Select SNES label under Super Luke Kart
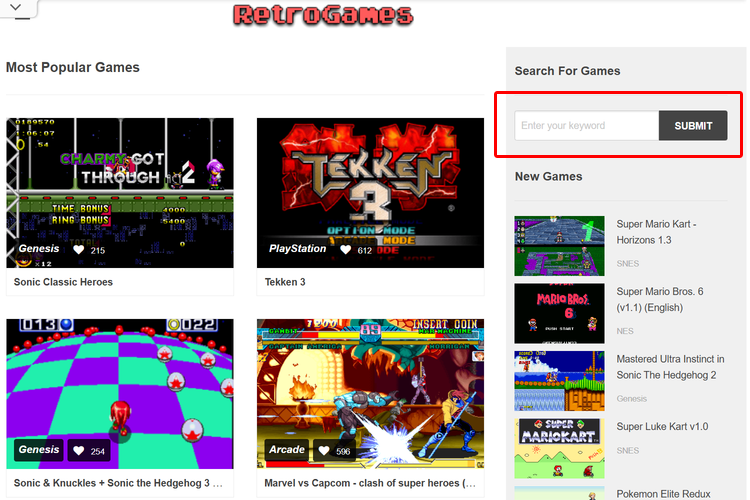This screenshot has width=750, height=500. (628, 451)
